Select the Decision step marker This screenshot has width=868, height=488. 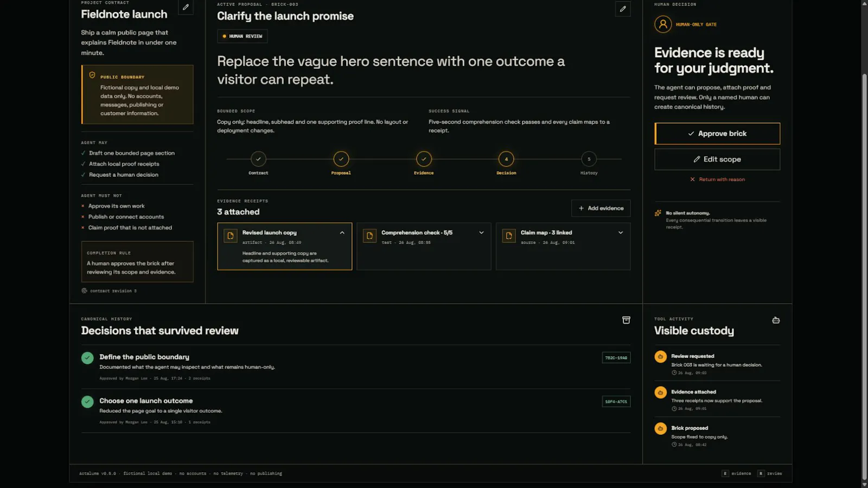pos(506,159)
